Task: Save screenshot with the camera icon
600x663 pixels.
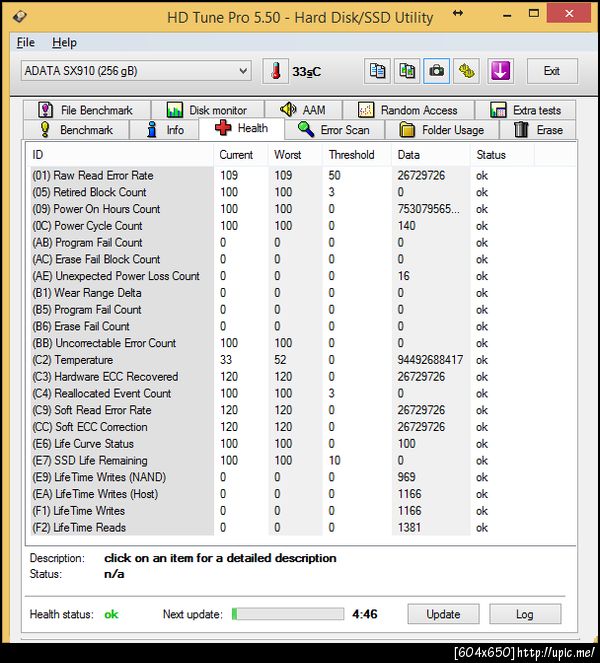Action: click(x=436, y=71)
